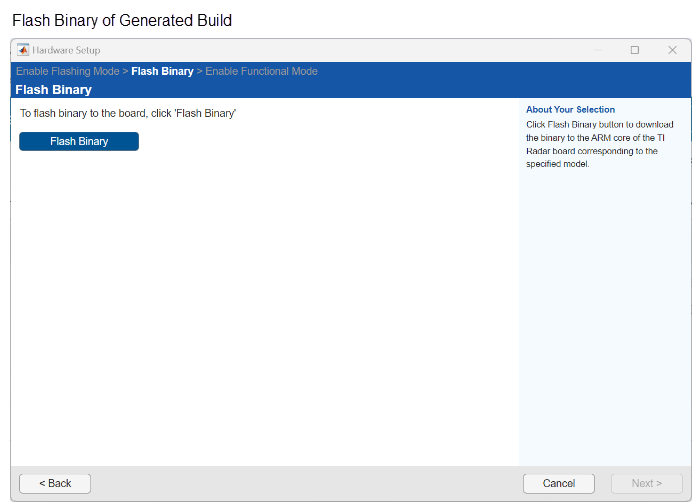694x503 pixels.
Task: Click the About Your Selection heading
Action: (x=570, y=110)
